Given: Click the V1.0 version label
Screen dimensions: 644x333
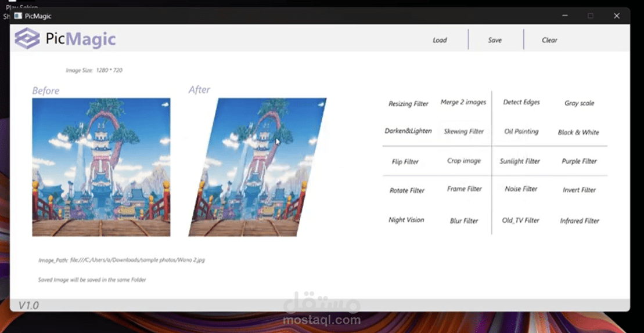Looking at the screenshot, I should pyautogui.click(x=28, y=305).
